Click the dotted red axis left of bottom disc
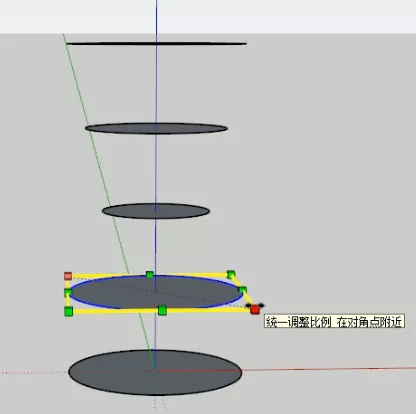The image size is (416, 414). [x=33, y=372]
